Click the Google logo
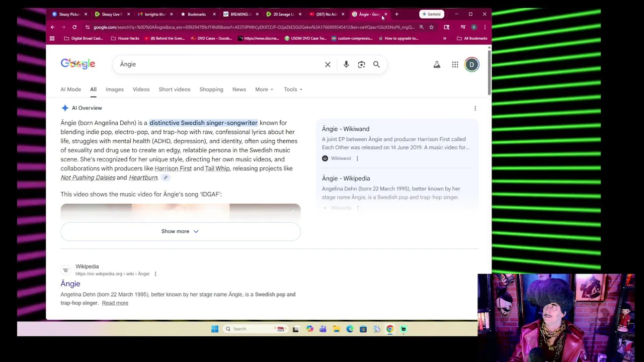644x362 pixels. coord(78,64)
